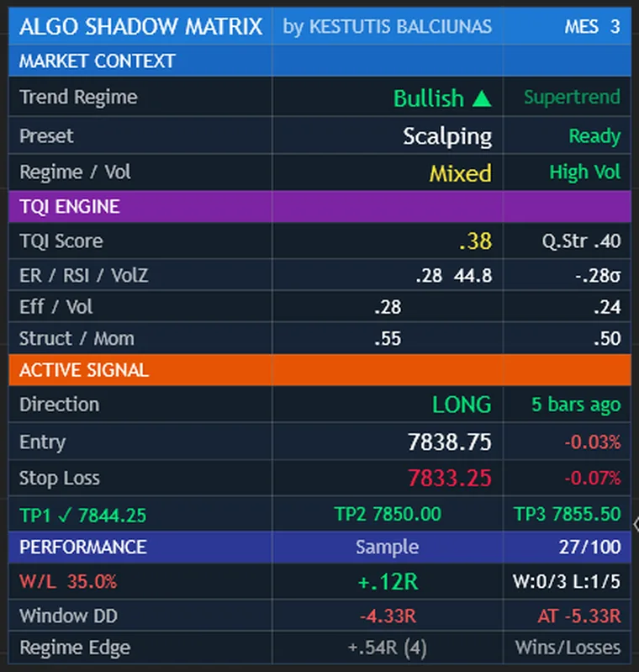Click the Direction label

pos(59,405)
